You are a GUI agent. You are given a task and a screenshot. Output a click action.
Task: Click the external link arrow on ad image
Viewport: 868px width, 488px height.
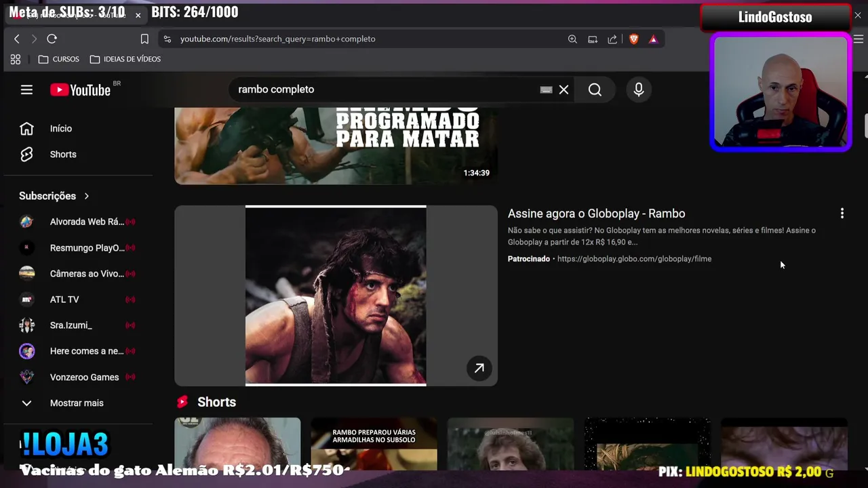[x=479, y=368]
